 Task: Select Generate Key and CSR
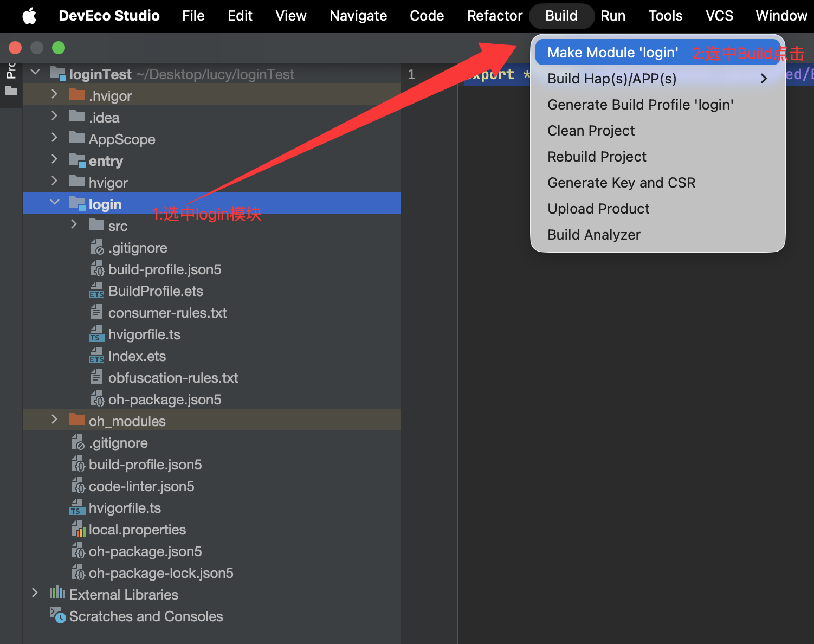657,183
